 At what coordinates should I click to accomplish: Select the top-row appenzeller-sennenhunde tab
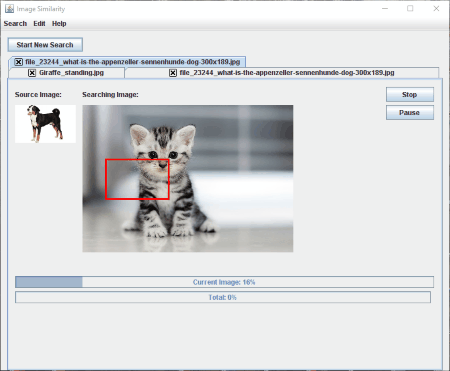tap(128, 62)
